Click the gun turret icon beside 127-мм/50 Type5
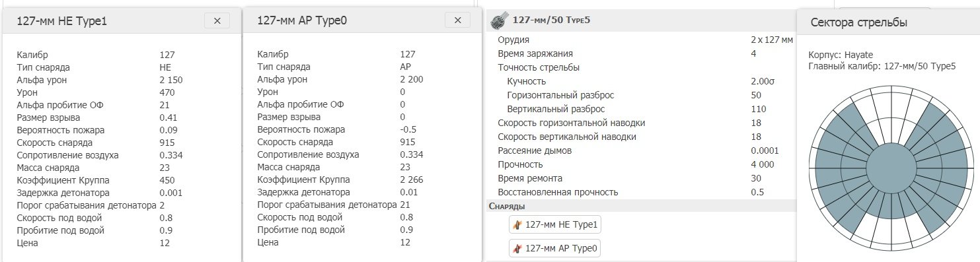Image resolution: width=980 pixels, height=262 pixels. click(498, 20)
